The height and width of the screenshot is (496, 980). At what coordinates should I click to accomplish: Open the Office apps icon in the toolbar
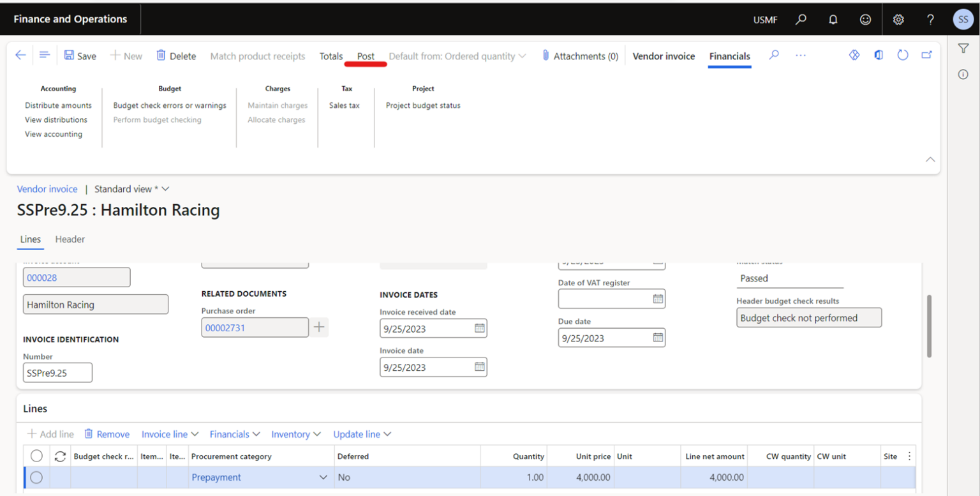coord(879,55)
